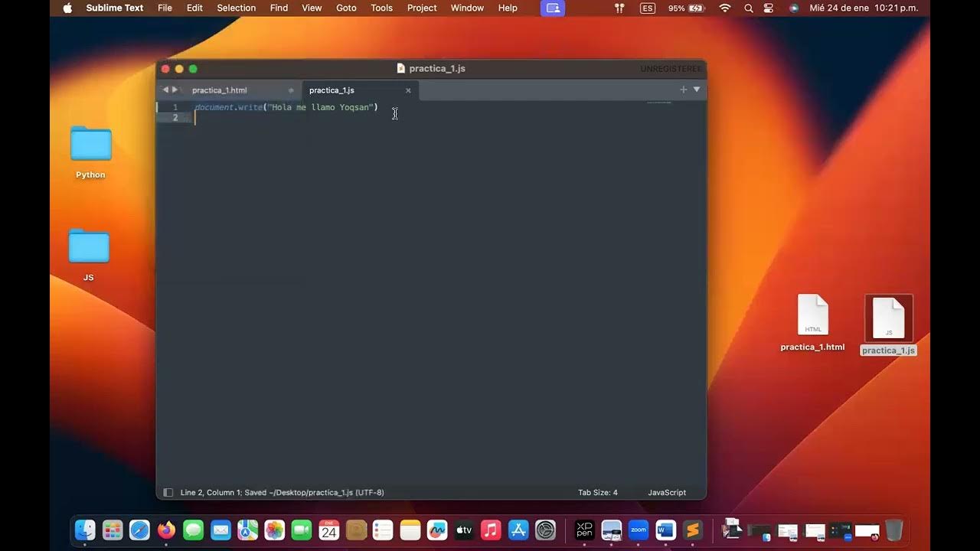Select the Python folder on desktop
980x551 pixels.
[90, 152]
